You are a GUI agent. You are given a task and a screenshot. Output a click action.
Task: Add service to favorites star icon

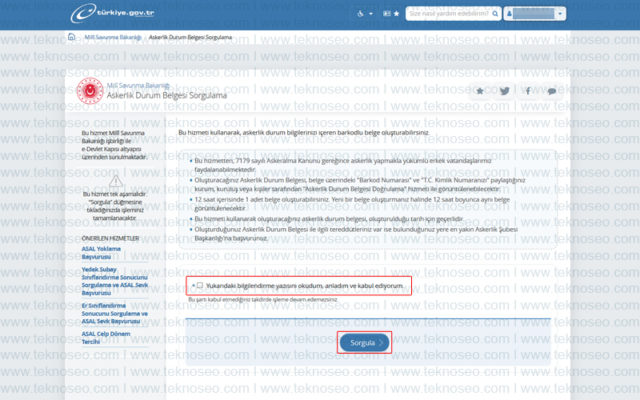coord(480,91)
